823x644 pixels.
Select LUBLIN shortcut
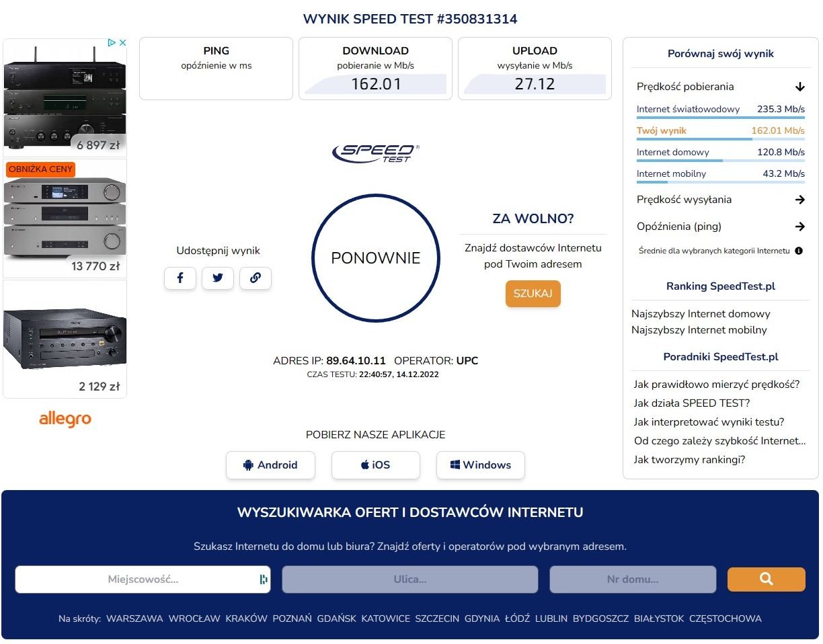point(551,618)
